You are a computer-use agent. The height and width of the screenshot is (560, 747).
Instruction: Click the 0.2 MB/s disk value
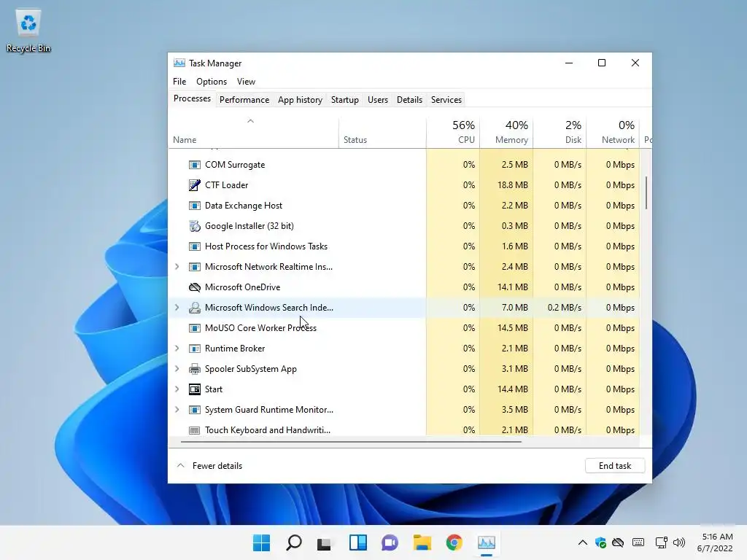click(x=565, y=308)
